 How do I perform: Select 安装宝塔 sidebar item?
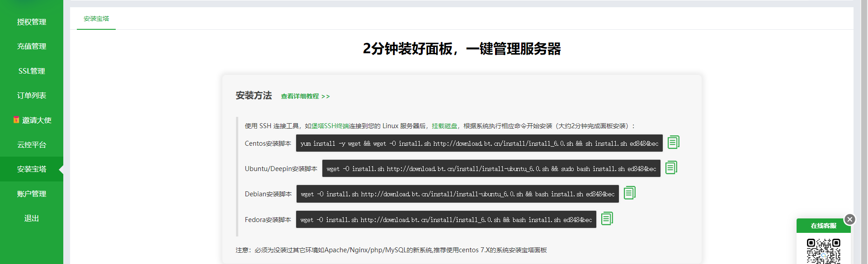tap(32, 169)
